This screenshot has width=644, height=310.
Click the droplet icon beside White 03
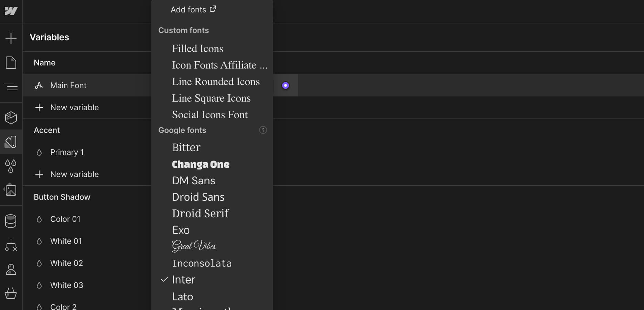(x=39, y=285)
